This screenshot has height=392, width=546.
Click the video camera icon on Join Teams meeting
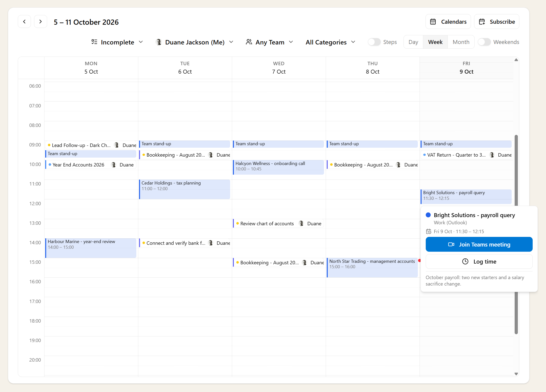(451, 245)
